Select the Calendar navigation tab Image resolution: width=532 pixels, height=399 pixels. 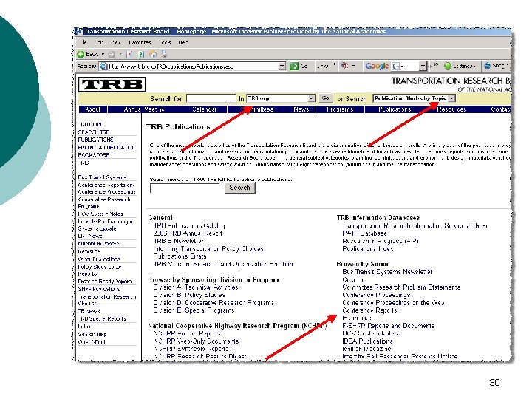[x=204, y=109]
